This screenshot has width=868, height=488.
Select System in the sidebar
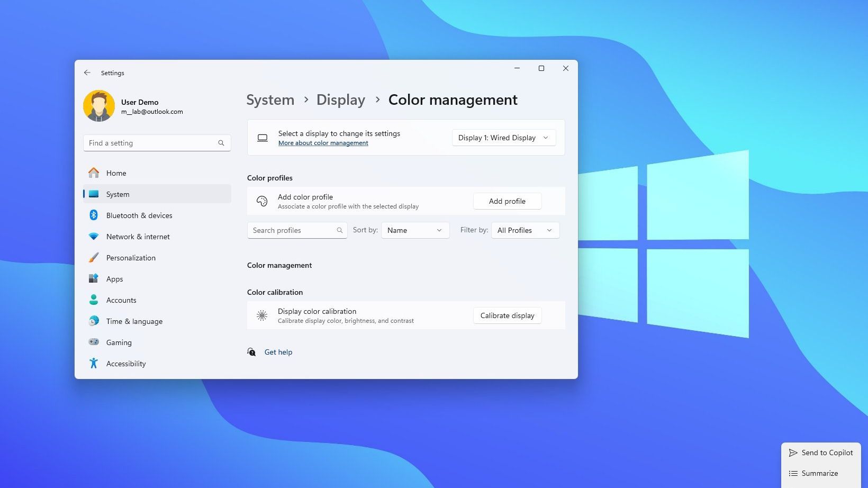[157, 194]
